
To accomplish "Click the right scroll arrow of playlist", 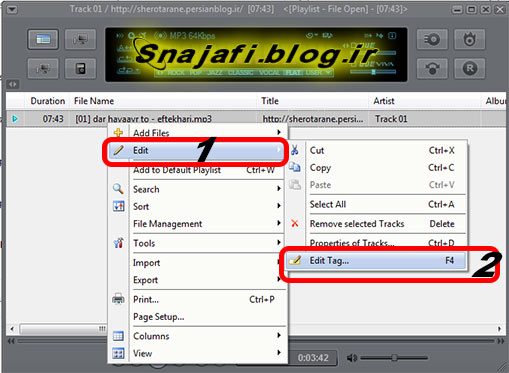I will click(499, 329).
